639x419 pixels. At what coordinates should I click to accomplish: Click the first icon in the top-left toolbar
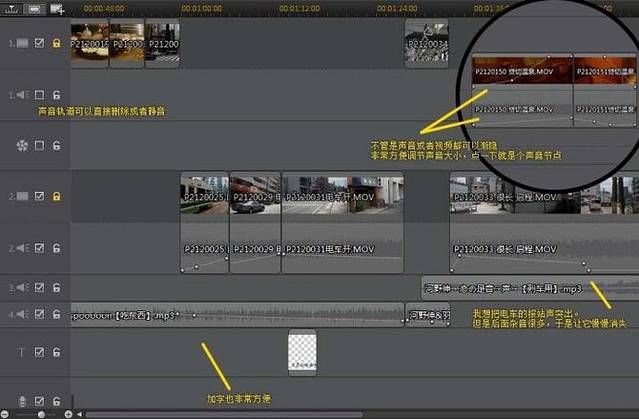coord(10,9)
